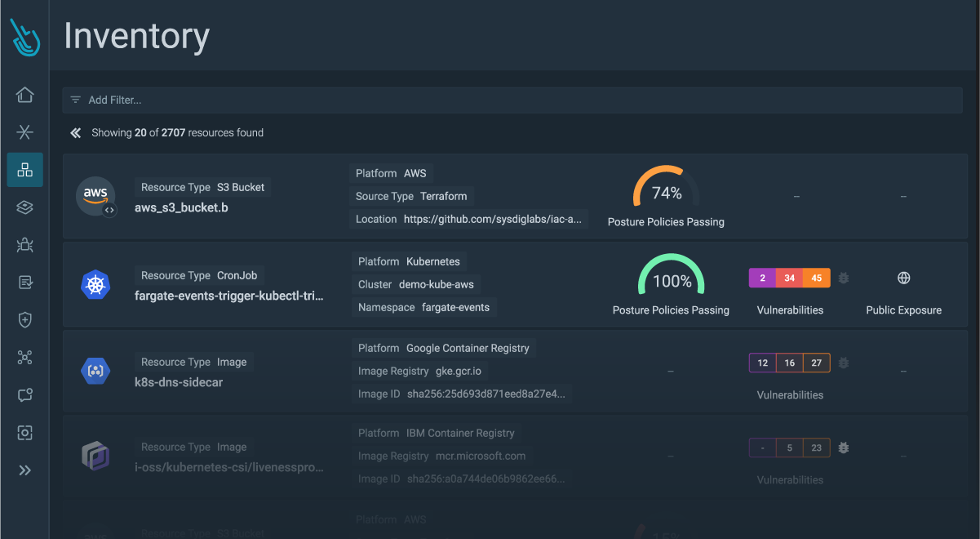Screen dimensions: 980x539
Task: Click bug icon on k8s-dns-sidecar row
Action: [844, 363]
